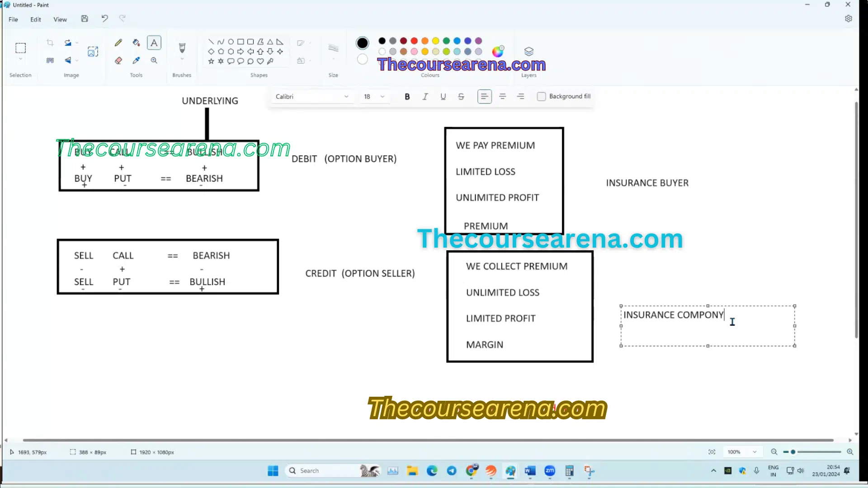868x488 pixels.
Task: Click the Eraser tool icon
Action: coord(118,60)
